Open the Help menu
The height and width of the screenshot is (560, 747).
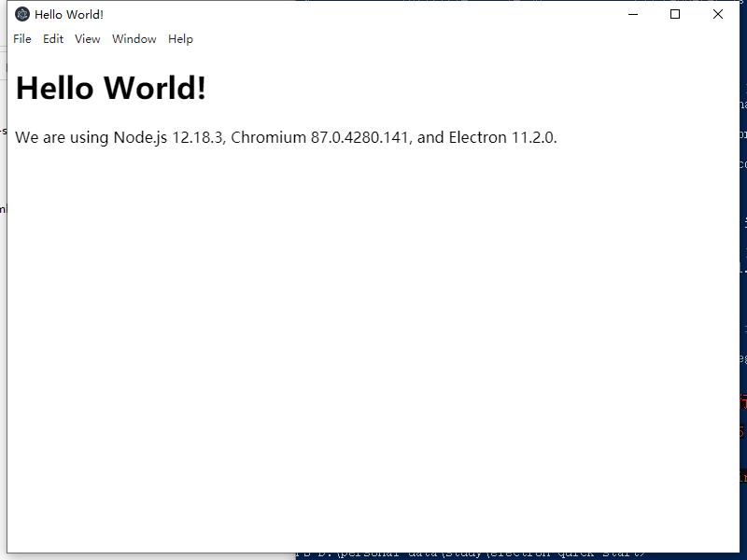point(180,39)
